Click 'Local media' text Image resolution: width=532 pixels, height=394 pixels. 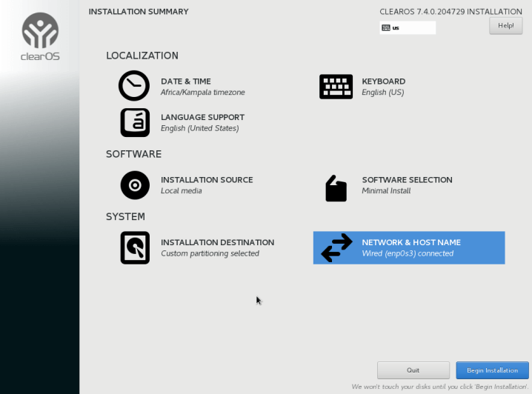coord(182,190)
